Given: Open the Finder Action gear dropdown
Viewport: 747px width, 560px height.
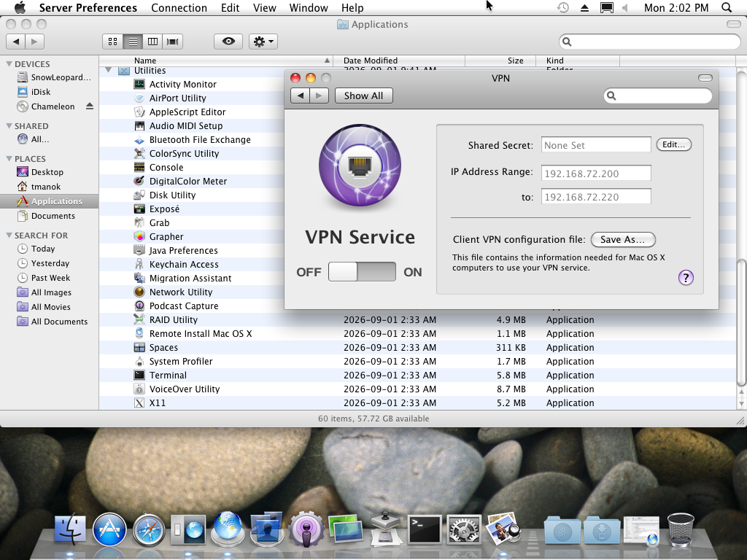Looking at the screenshot, I should click(x=263, y=42).
